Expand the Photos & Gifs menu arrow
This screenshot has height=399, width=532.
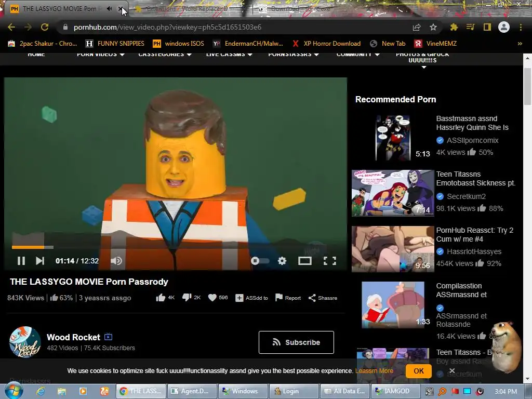pos(424,67)
